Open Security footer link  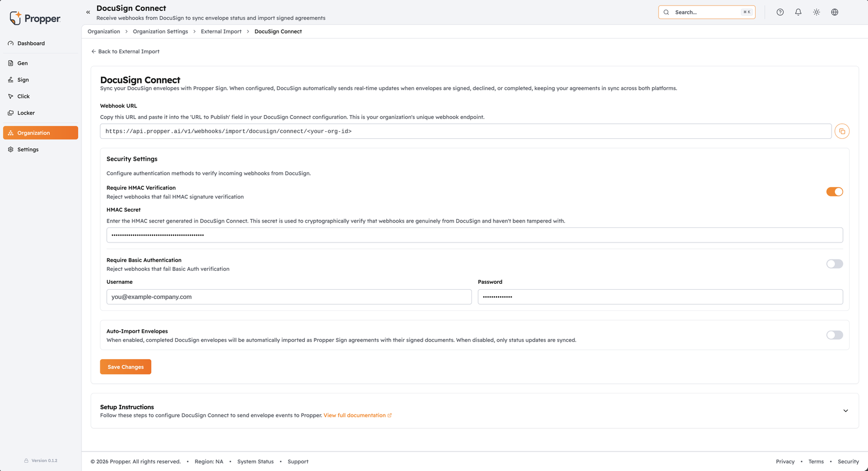click(x=848, y=462)
